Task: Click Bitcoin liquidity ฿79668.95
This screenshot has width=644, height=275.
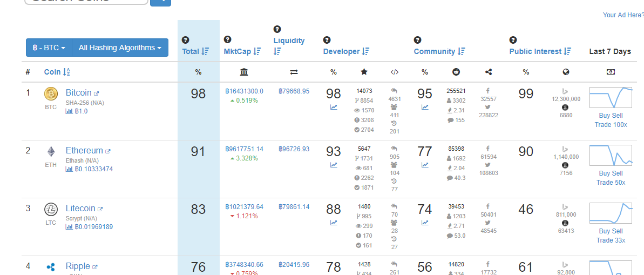Action: pos(294,91)
